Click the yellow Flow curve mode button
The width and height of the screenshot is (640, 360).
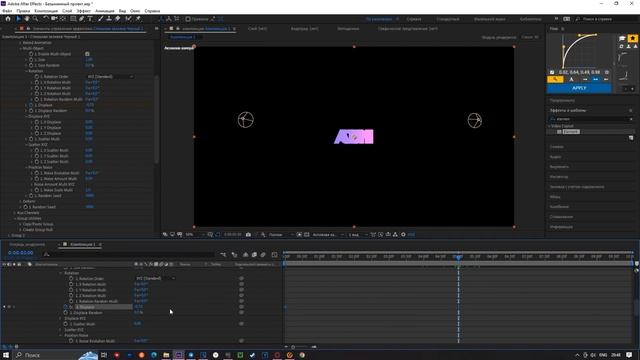[555, 79]
